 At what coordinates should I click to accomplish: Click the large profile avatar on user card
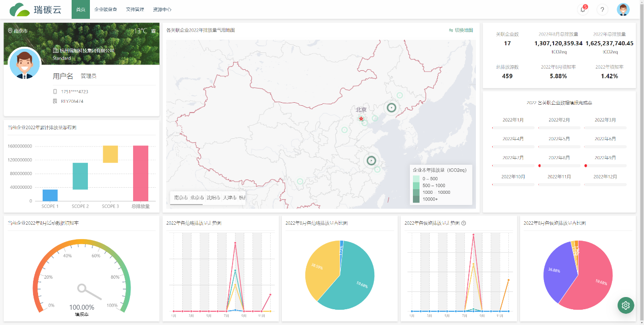click(25, 63)
